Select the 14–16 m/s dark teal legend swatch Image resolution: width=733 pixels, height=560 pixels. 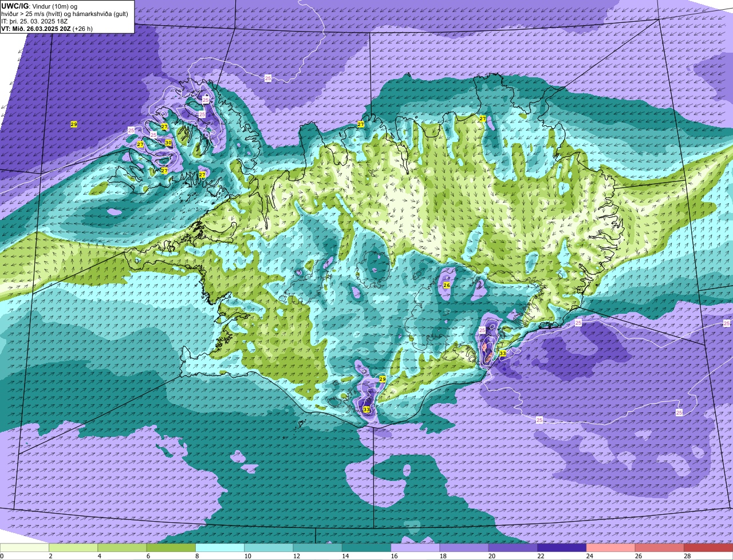[366, 547]
